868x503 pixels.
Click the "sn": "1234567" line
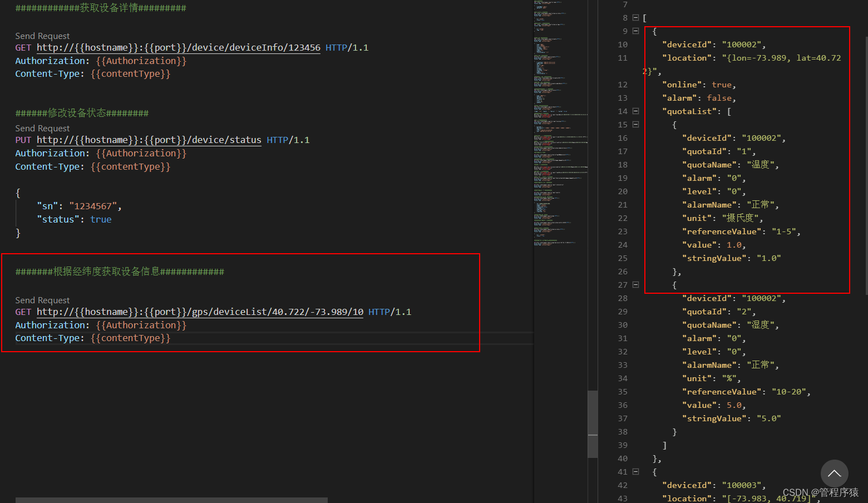[x=79, y=206]
